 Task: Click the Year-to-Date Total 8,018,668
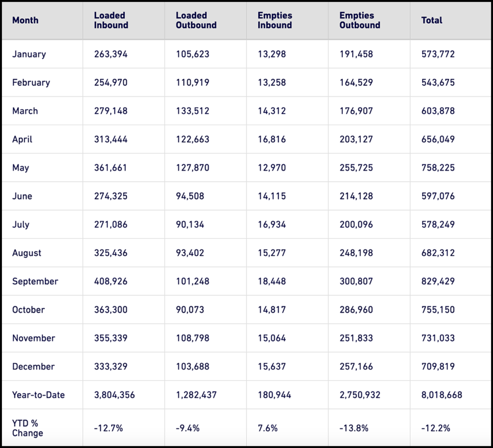tap(441, 395)
